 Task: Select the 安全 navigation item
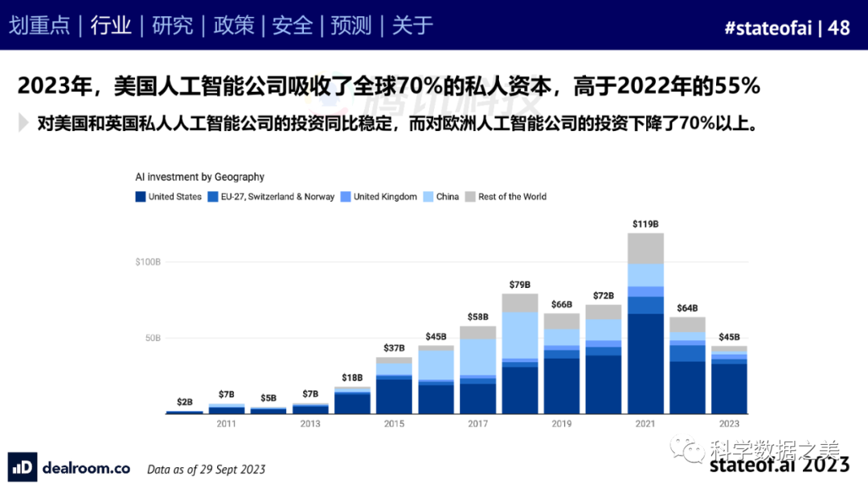[x=293, y=26]
